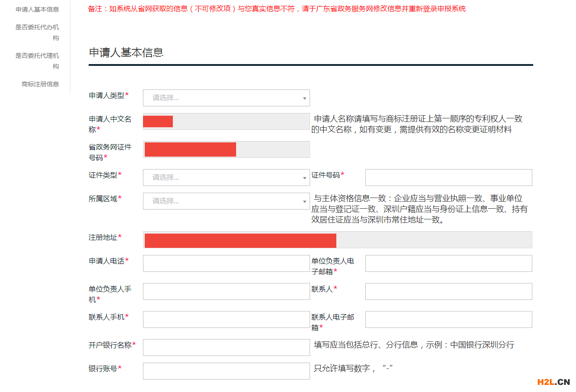Click the 联系人手机 input field
This screenshot has width=576, height=392.
(x=226, y=319)
